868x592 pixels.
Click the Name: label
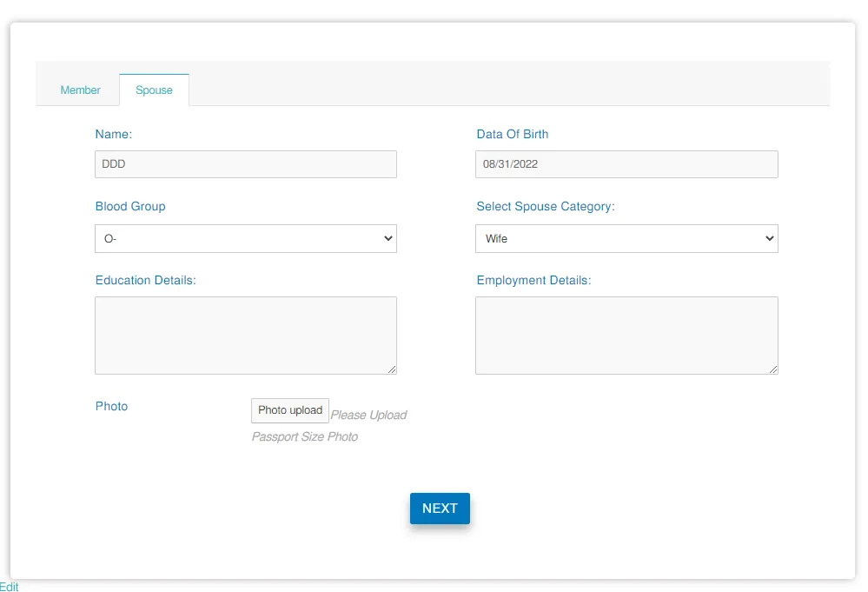(x=114, y=134)
